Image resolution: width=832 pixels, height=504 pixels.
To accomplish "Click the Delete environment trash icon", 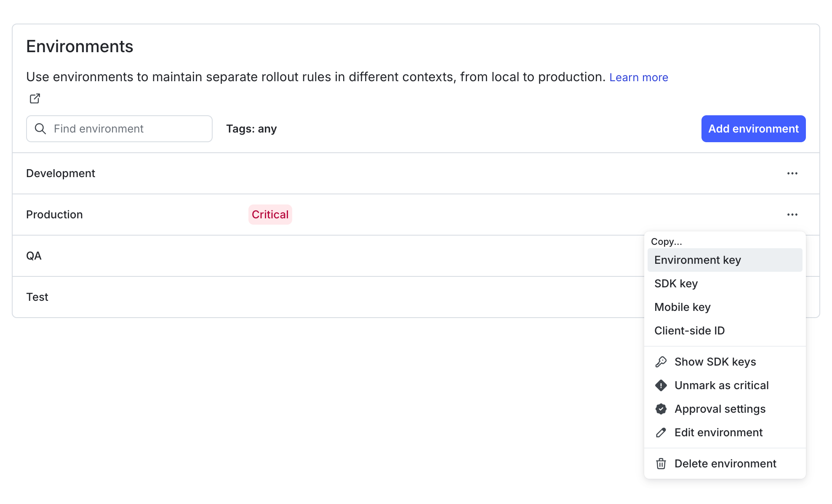I will pyautogui.click(x=661, y=463).
